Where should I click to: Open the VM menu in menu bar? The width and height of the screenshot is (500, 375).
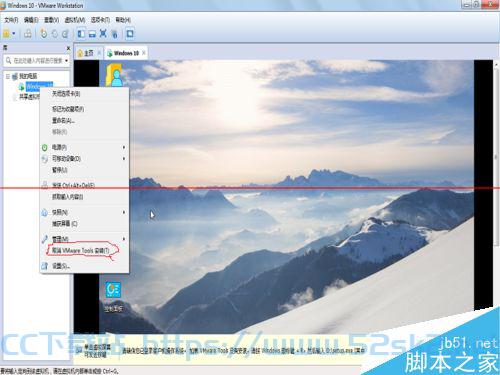[75, 20]
